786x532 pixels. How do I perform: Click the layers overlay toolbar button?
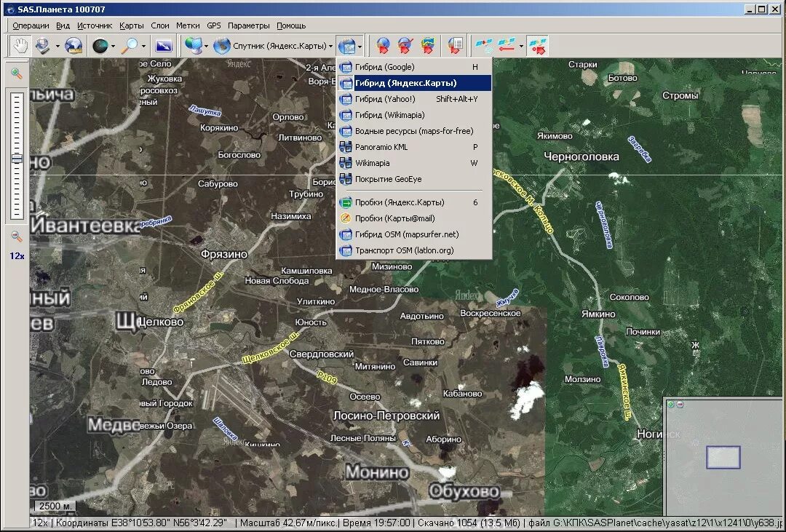pyautogui.click(x=346, y=46)
